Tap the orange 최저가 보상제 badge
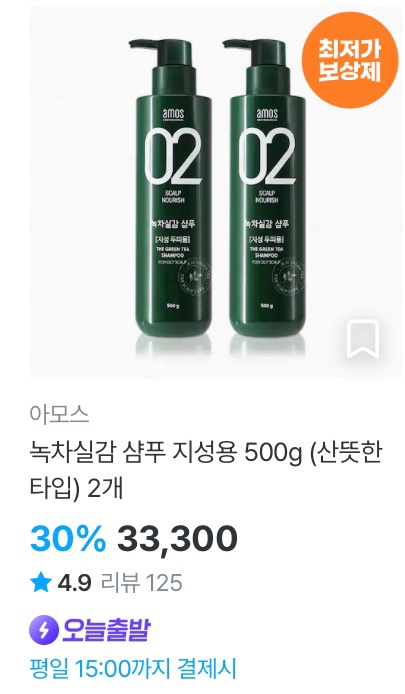The width and height of the screenshot is (405, 694). 350,60
